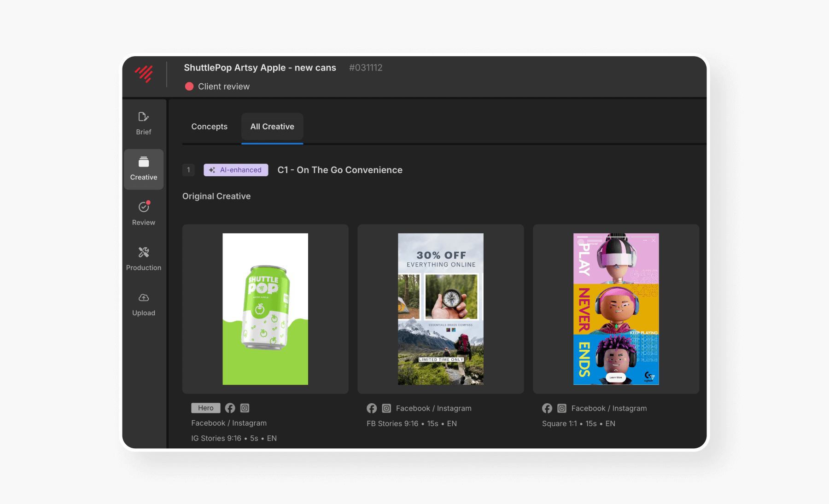
Task: Click Instagram icon under Play Never Ends creative
Action: click(562, 408)
